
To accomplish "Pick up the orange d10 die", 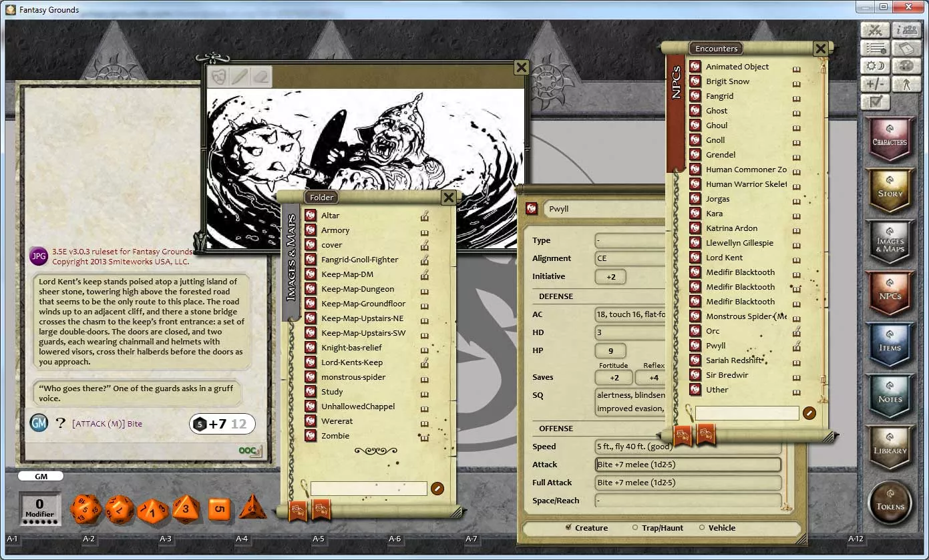I will pos(153,511).
